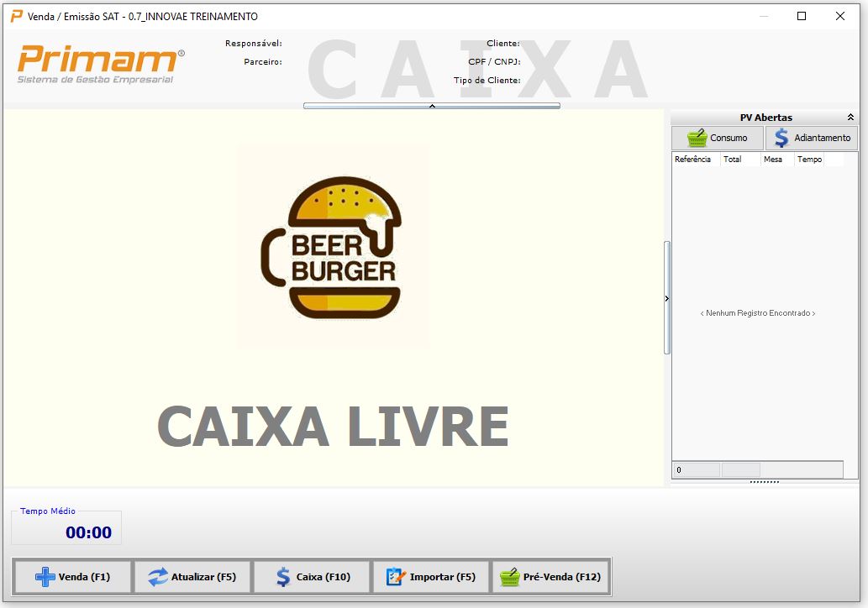868x608 pixels.
Task: Click the Tempo Médio 00:00 value
Action: click(x=88, y=532)
